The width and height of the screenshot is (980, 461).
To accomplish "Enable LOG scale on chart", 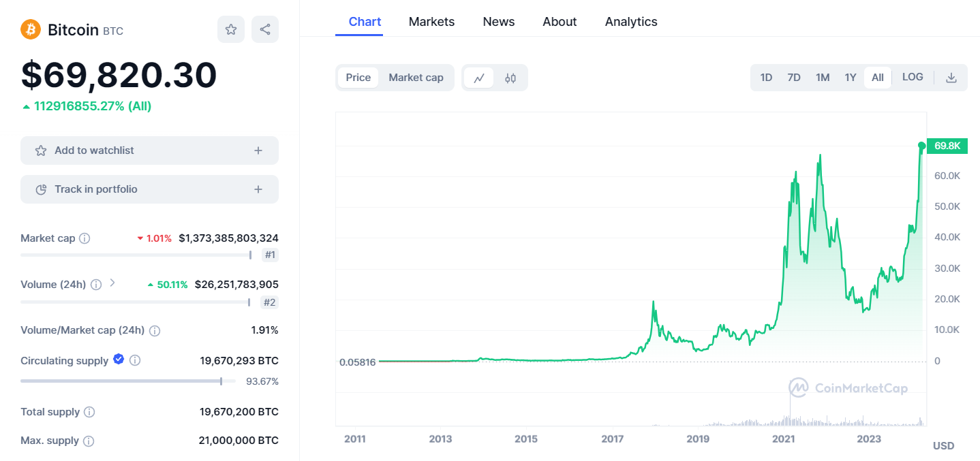I will [913, 77].
